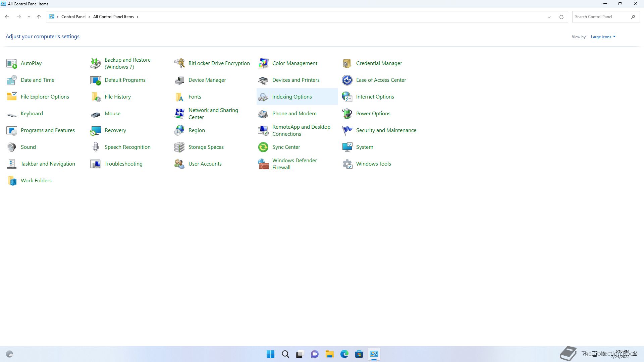Launch Microsoft Edge from the taskbar
This screenshot has width=644, height=362.
click(344, 354)
